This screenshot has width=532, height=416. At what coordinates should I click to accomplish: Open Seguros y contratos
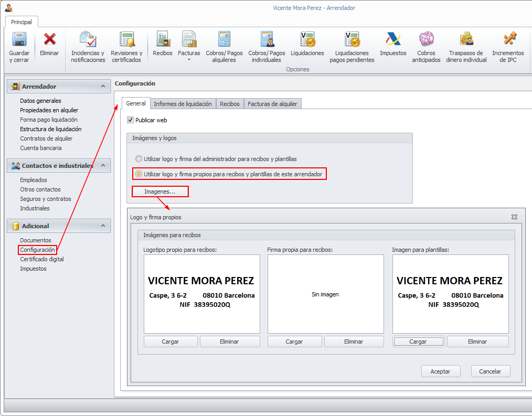pos(46,199)
